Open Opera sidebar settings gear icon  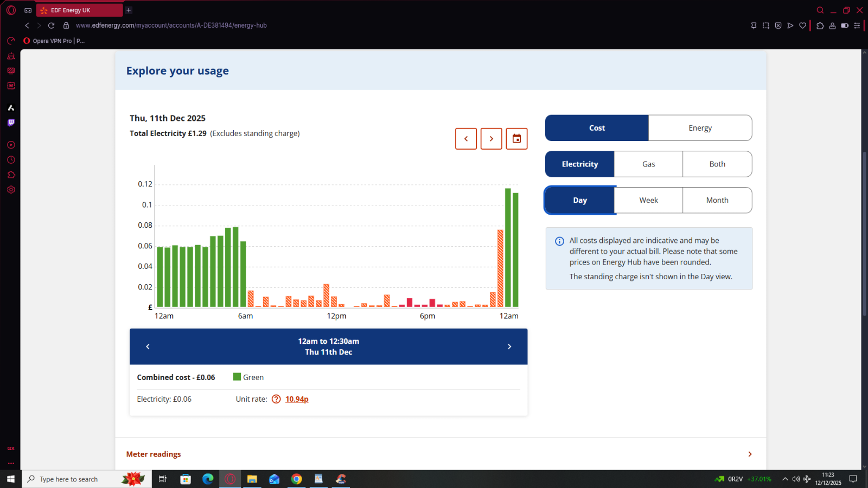(11, 190)
